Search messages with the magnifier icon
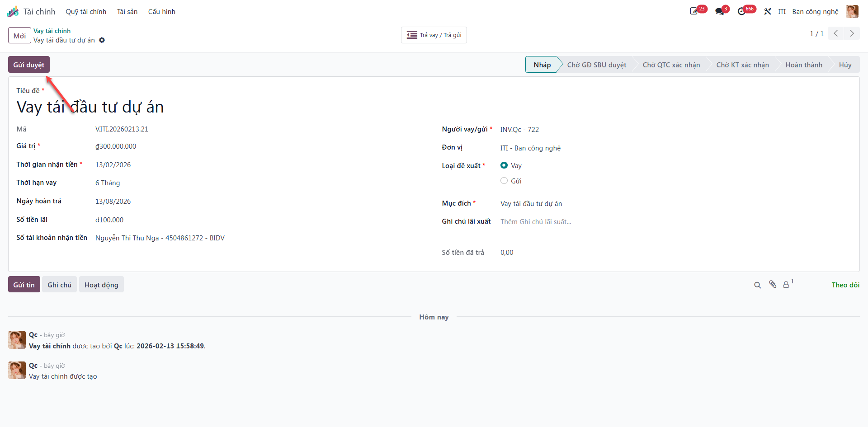The width and height of the screenshot is (868, 427). pos(758,285)
